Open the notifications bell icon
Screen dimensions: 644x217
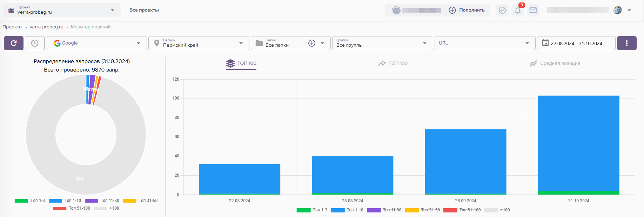(x=518, y=10)
